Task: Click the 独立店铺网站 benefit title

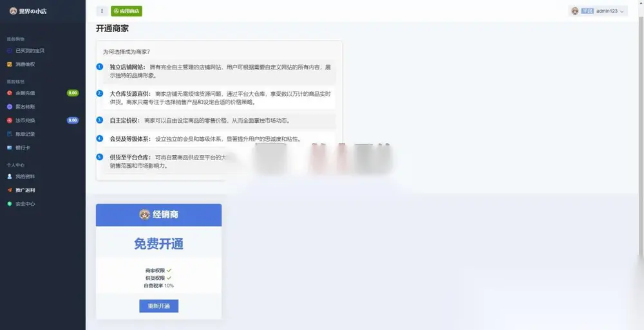Action: coord(128,68)
